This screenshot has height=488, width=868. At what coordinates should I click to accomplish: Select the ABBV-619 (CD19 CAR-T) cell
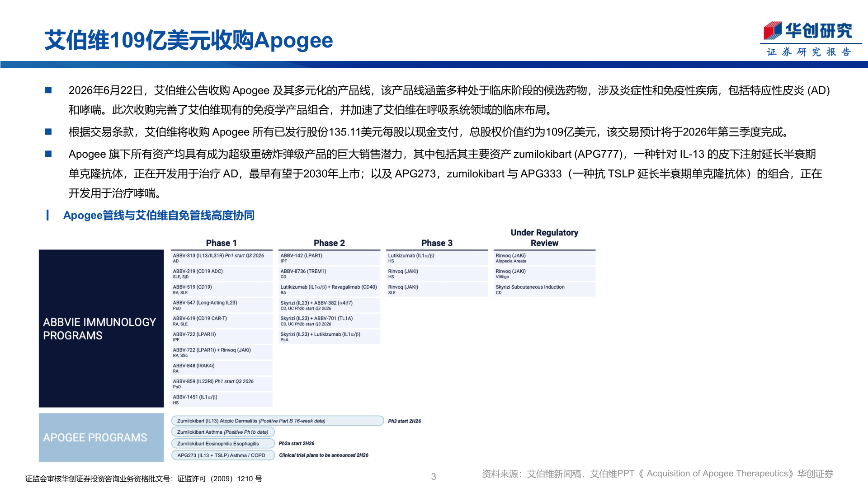click(x=222, y=321)
